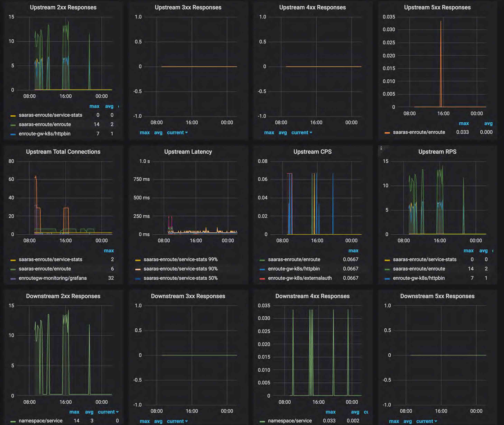Click the Upstream CPS panel title
The width and height of the screenshot is (504, 425).
tap(312, 152)
